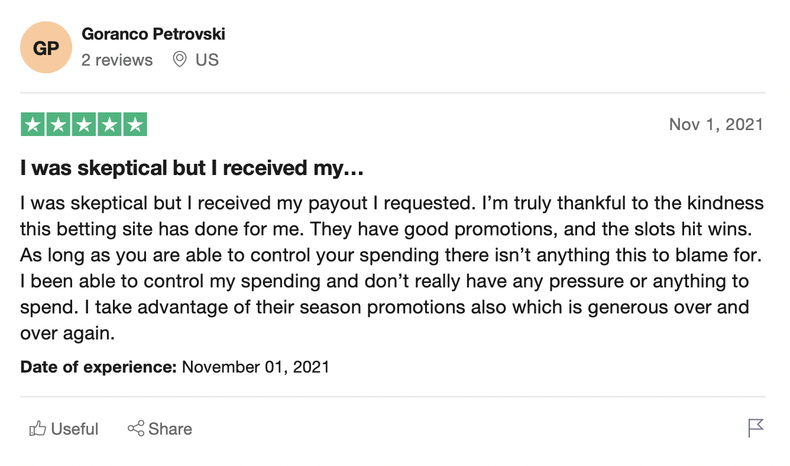Click the review body paragraph
This screenshot has height=466, width=790.
tap(390, 268)
